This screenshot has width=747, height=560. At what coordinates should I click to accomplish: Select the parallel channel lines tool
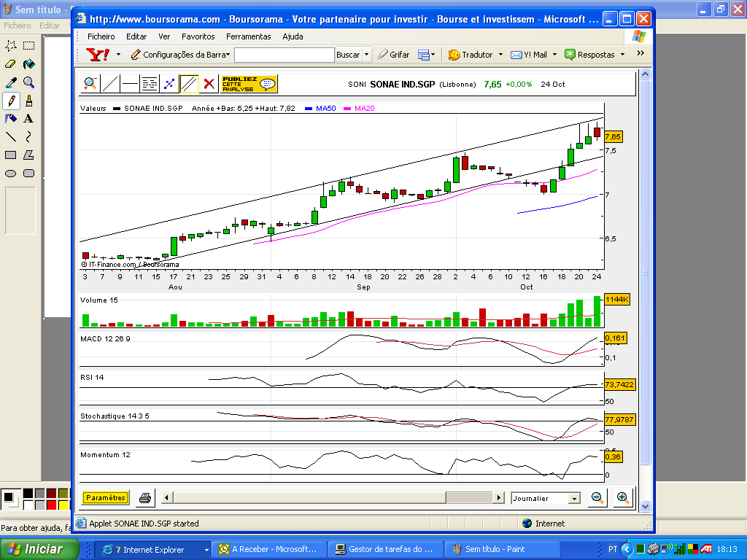(189, 84)
